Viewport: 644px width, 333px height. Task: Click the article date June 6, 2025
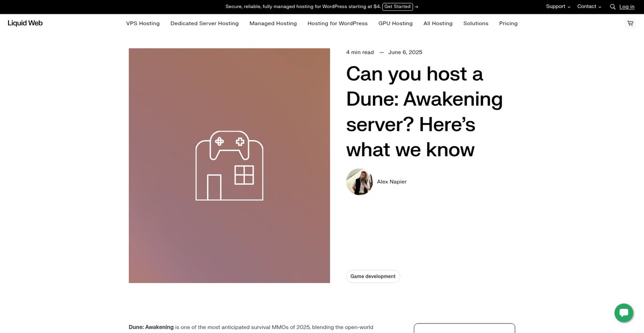pos(405,52)
